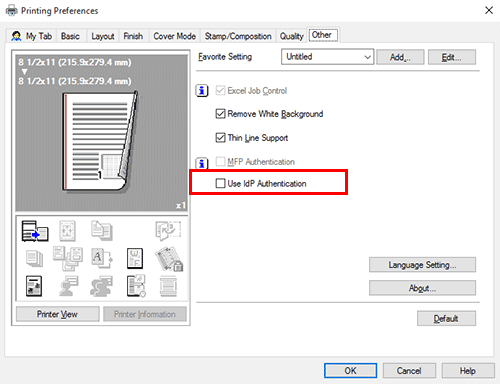Click the Favorite Setting label
This screenshot has height=384, width=500.
click(x=225, y=57)
